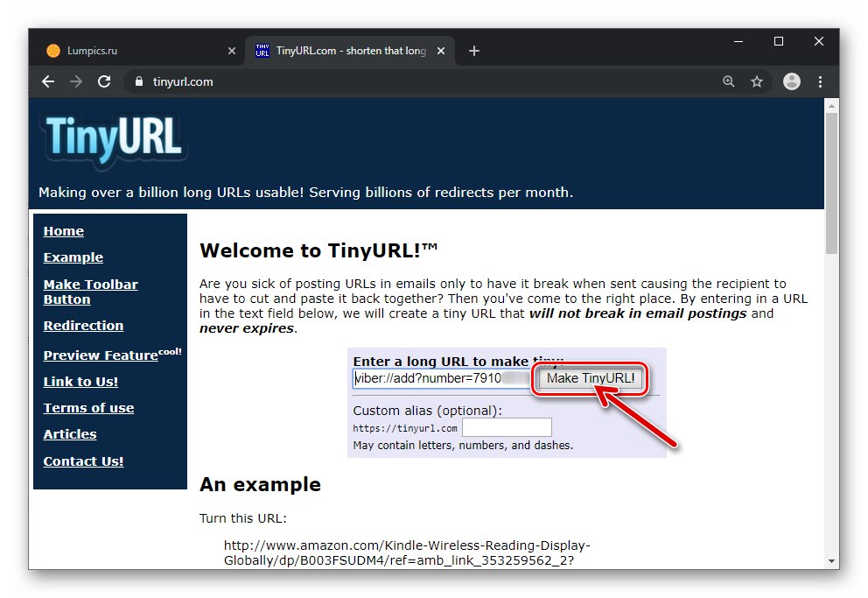Click the vertical scrollbar thumb
This screenshot has height=598, width=868.
[x=831, y=183]
